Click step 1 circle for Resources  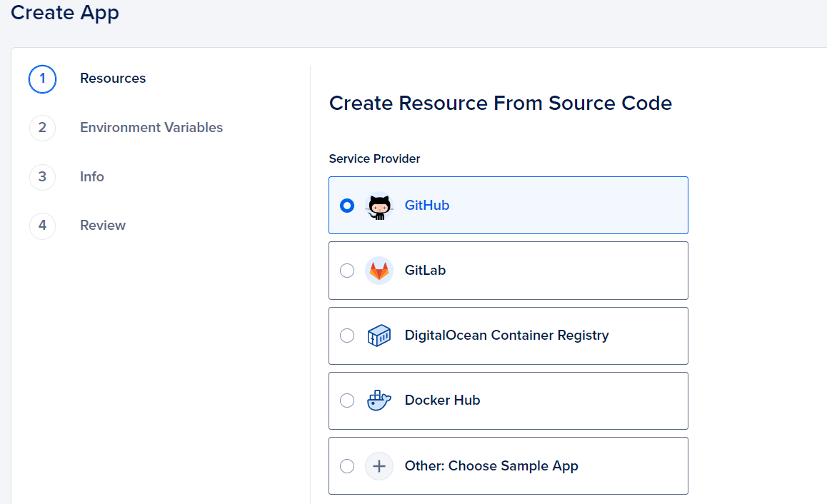42,79
